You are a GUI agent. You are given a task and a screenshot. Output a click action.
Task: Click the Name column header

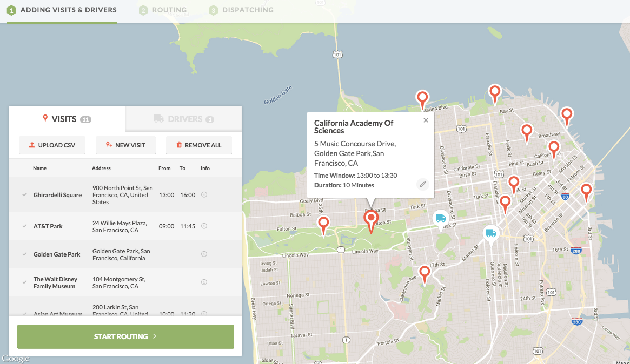click(x=40, y=168)
